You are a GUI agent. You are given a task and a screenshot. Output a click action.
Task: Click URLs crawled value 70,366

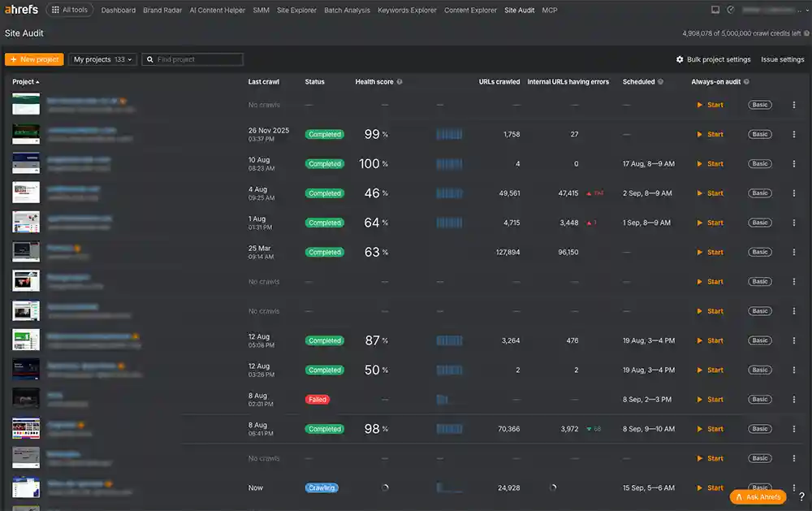pos(508,429)
